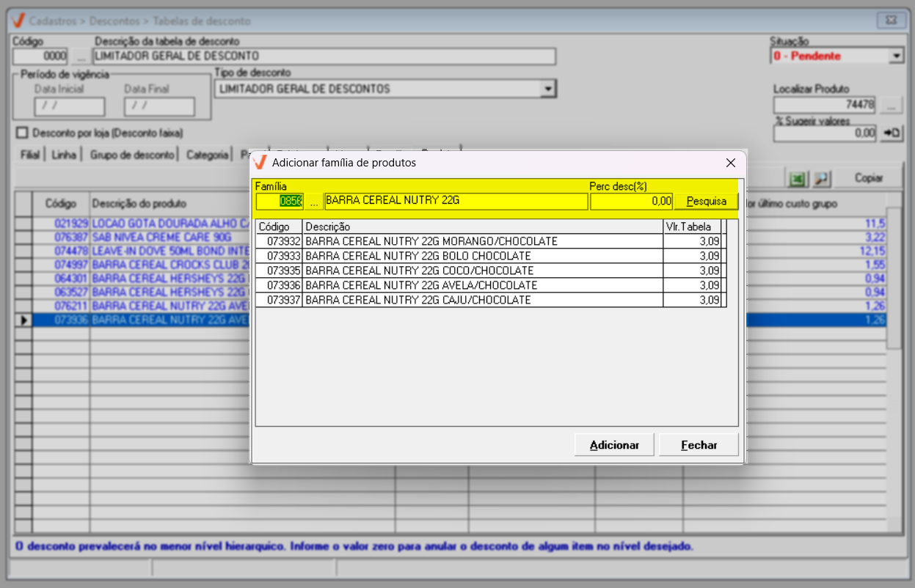Expand the Tipo de desconto dropdown
This screenshot has width=915, height=588.
pyautogui.click(x=547, y=89)
